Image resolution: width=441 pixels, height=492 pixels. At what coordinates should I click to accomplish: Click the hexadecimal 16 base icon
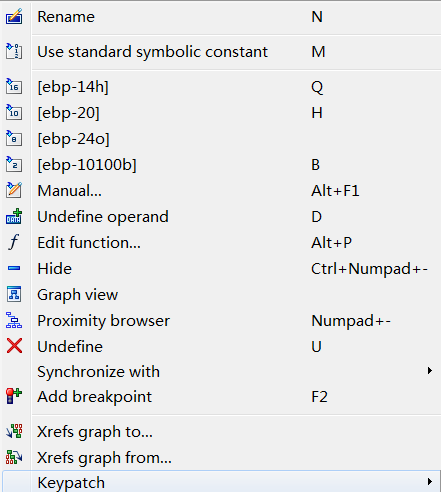[14, 87]
